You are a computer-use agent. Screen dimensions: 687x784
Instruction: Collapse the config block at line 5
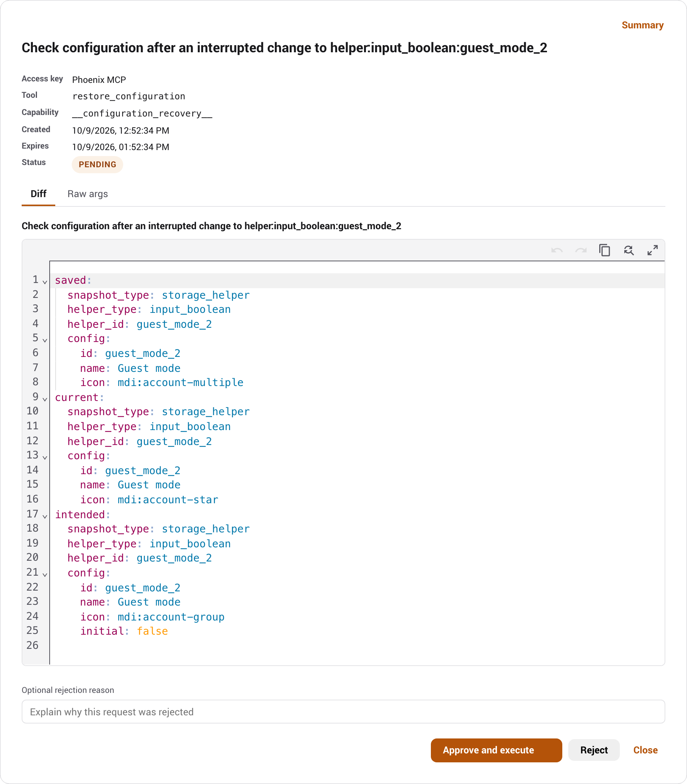[45, 340]
